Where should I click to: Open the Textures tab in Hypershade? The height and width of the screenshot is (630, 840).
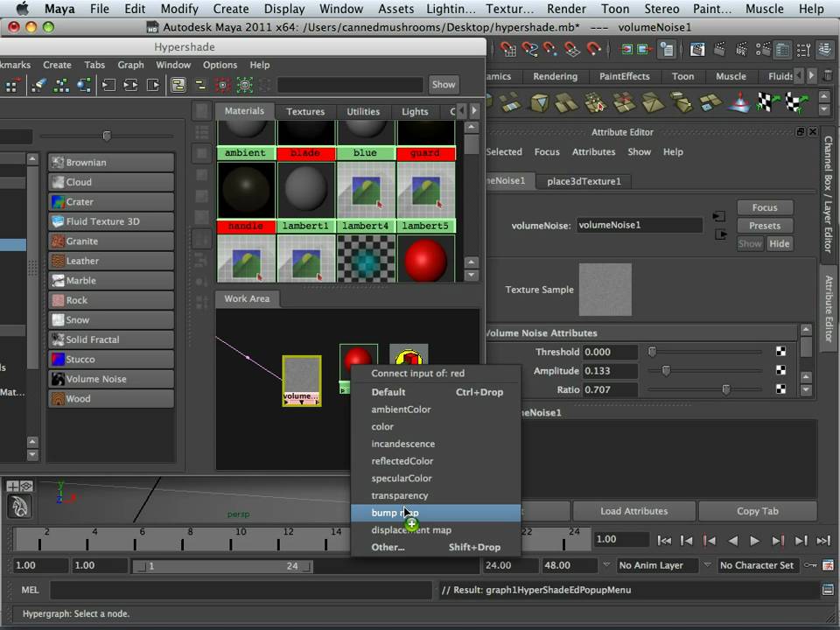[x=305, y=111]
